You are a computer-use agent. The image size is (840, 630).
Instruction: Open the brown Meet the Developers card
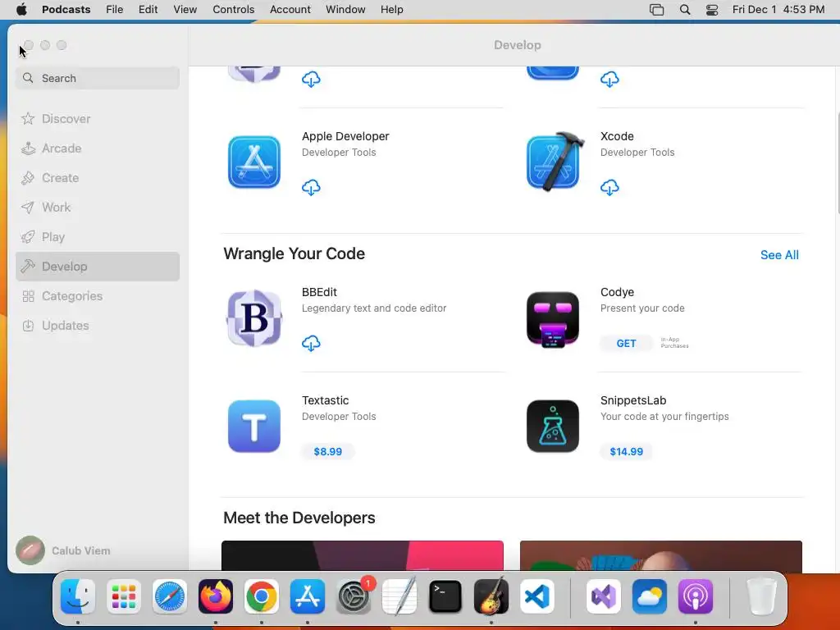[660, 555]
